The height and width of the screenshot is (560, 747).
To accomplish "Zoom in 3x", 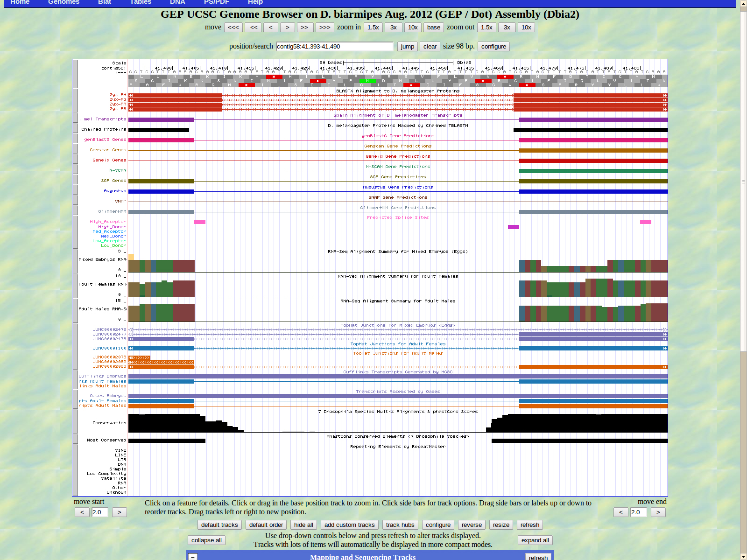I will [x=394, y=28].
